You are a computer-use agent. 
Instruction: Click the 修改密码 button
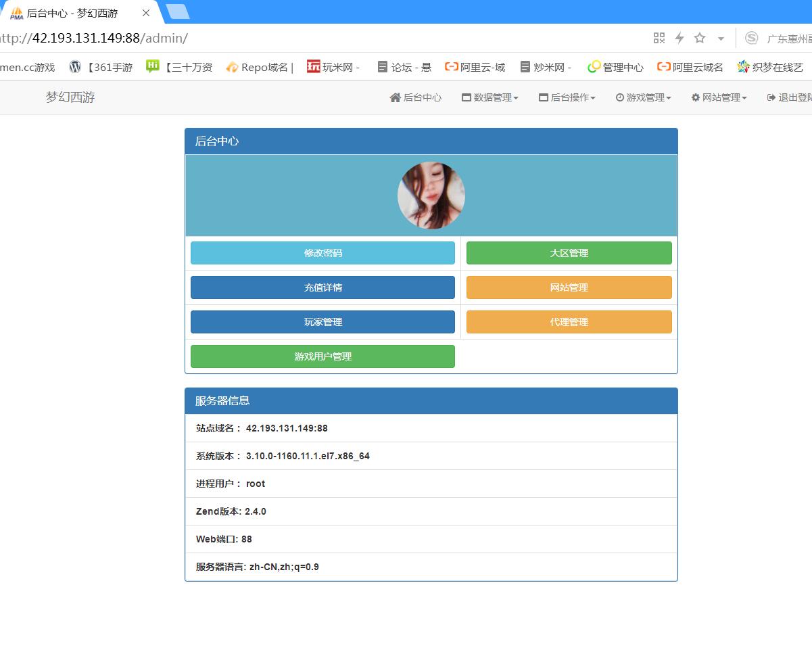[x=323, y=253]
